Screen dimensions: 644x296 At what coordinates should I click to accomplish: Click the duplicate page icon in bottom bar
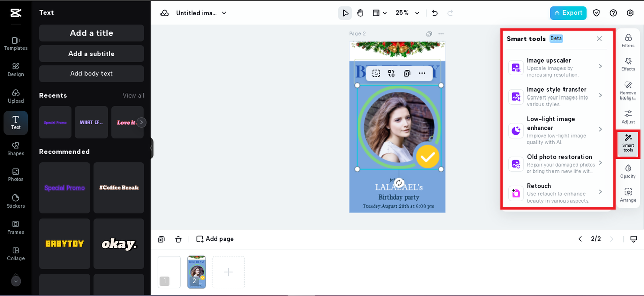click(161, 239)
